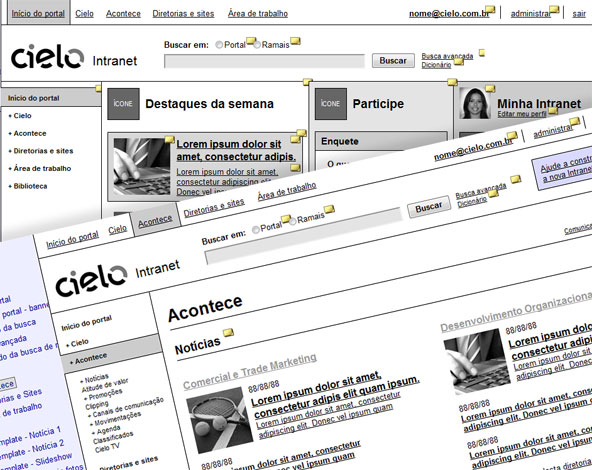This screenshot has width=592, height=470.
Task: Select the active Acontece tab on the lower page
Action: pyautogui.click(x=155, y=222)
